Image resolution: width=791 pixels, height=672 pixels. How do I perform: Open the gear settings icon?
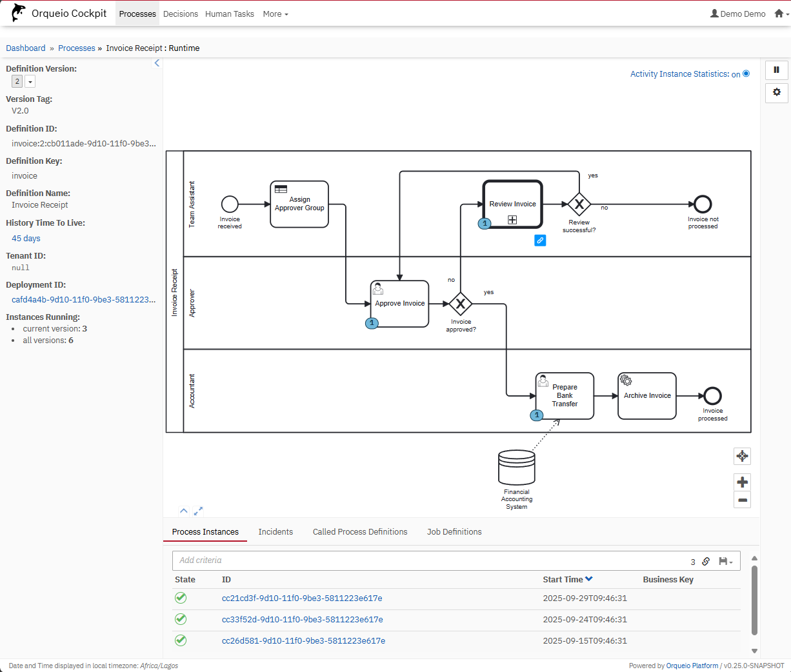[776, 92]
